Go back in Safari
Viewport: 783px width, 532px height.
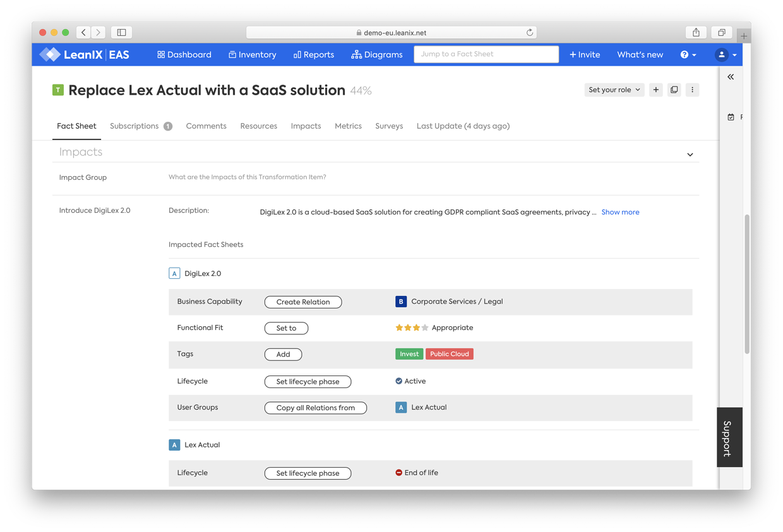[x=83, y=32]
